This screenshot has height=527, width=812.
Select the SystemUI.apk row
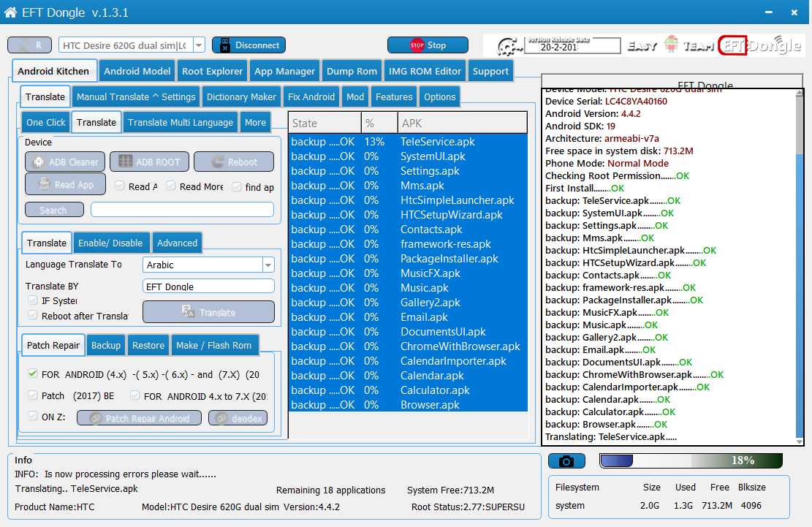coord(408,156)
